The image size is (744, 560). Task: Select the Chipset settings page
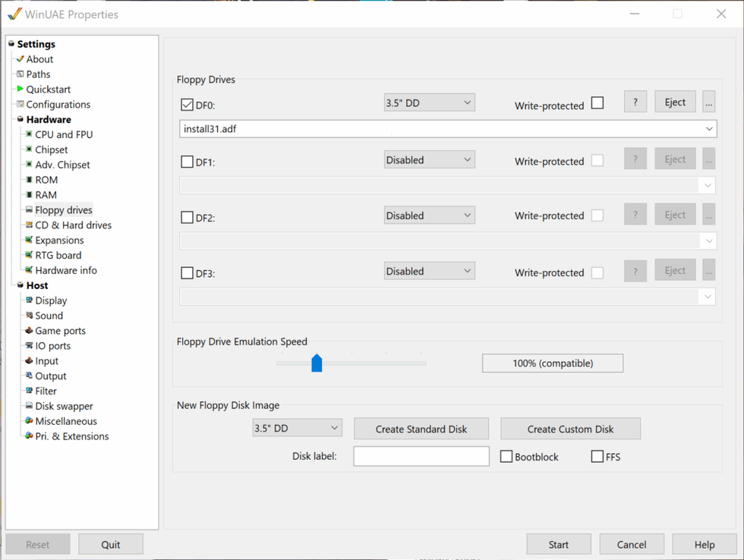coord(52,149)
